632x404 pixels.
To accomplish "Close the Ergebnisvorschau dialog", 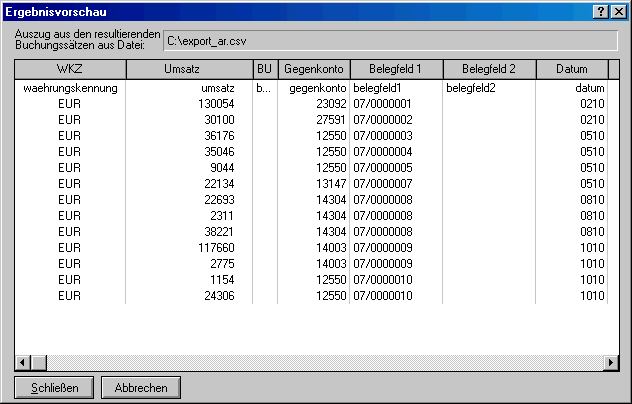I will (619, 12).
